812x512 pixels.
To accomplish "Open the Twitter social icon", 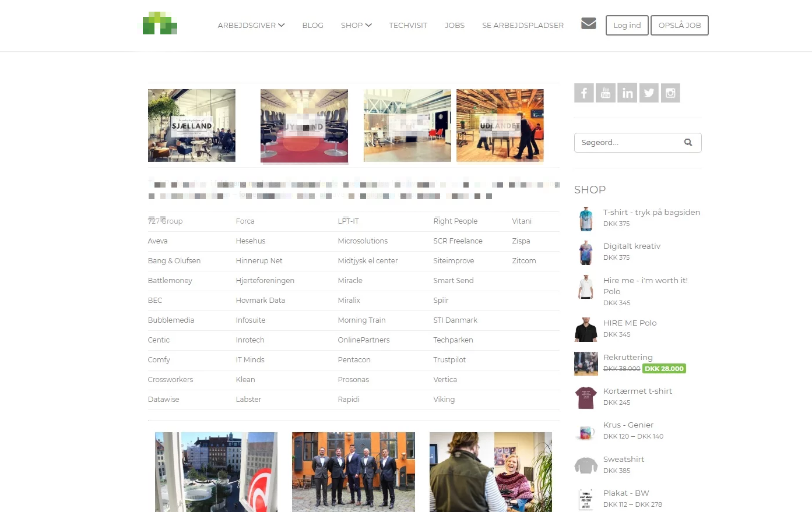I will 649,93.
